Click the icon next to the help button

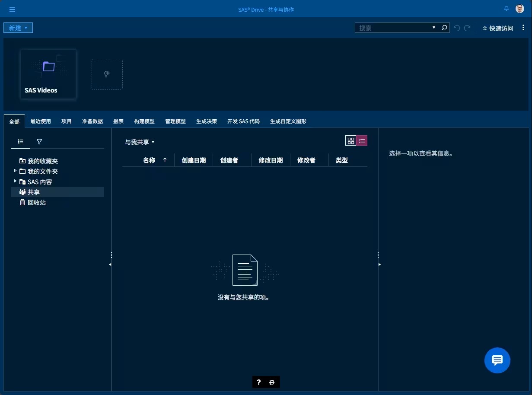(272, 382)
